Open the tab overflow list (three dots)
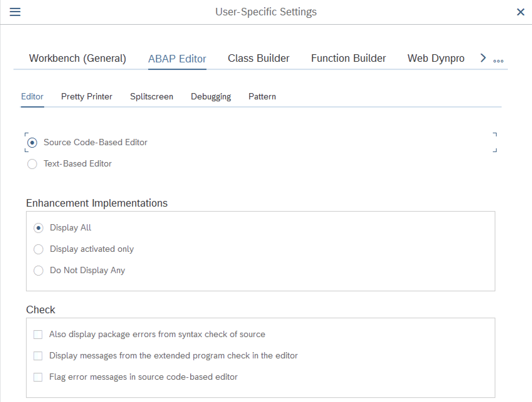This screenshot has width=532, height=402. tap(498, 61)
